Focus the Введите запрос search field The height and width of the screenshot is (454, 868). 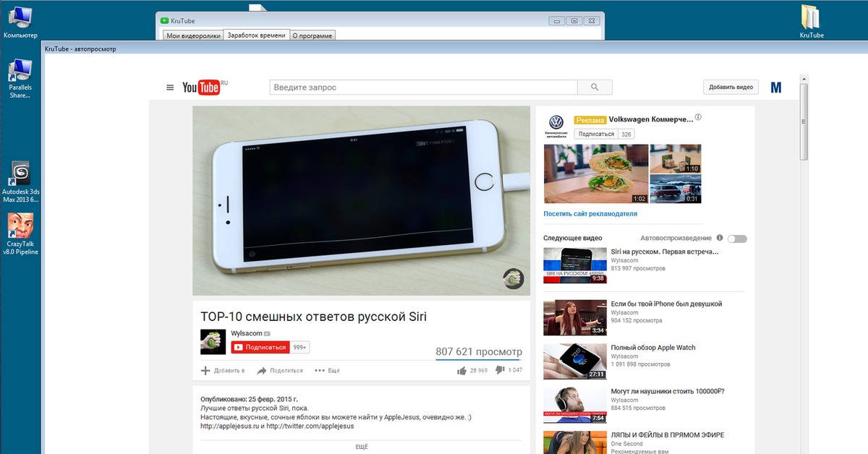pos(423,87)
